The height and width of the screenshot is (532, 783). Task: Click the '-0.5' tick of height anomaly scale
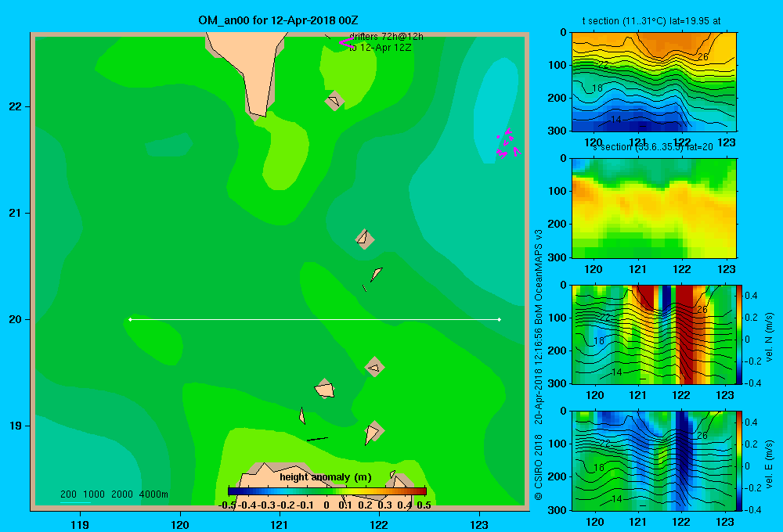click(x=227, y=505)
